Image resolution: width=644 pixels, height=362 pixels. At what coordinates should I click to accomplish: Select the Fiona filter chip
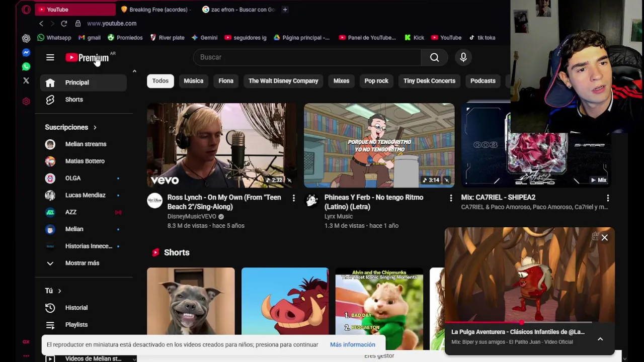point(226,81)
